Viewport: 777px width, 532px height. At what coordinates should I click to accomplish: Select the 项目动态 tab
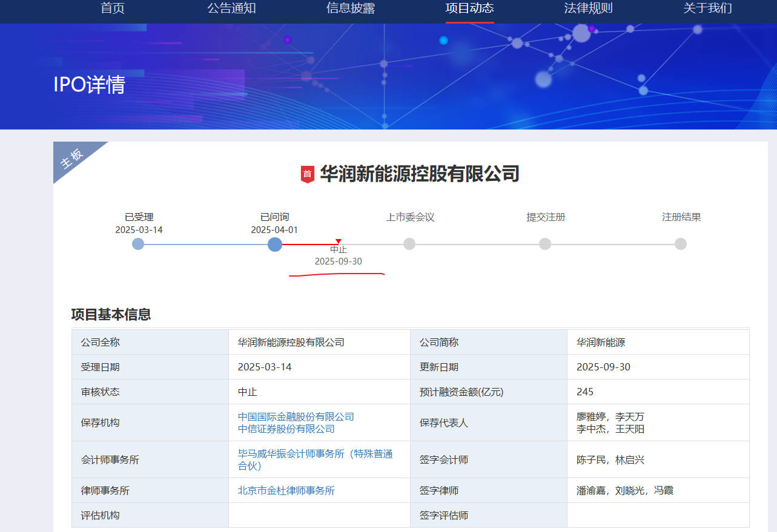(x=470, y=8)
